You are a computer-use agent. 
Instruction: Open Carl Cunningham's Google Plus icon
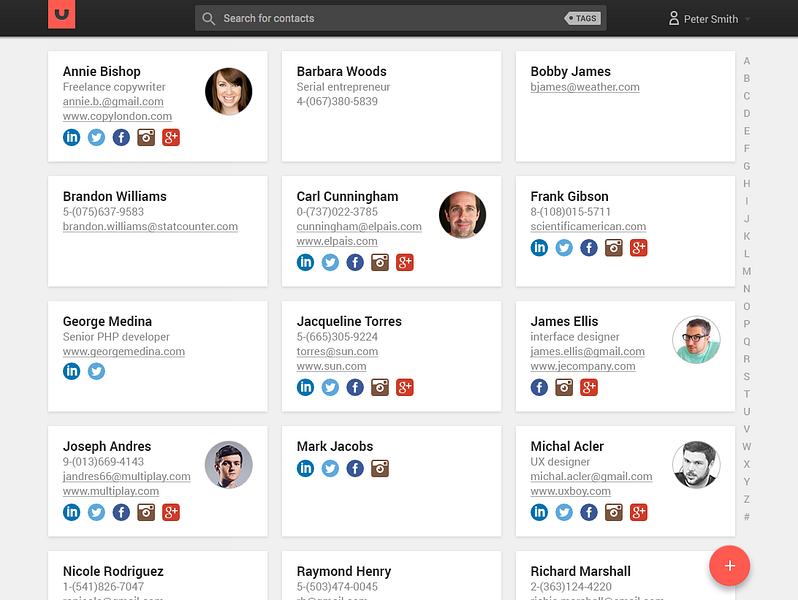405,263
